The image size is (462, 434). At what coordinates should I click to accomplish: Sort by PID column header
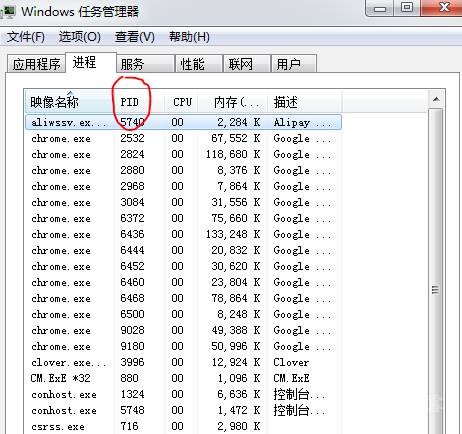139,102
